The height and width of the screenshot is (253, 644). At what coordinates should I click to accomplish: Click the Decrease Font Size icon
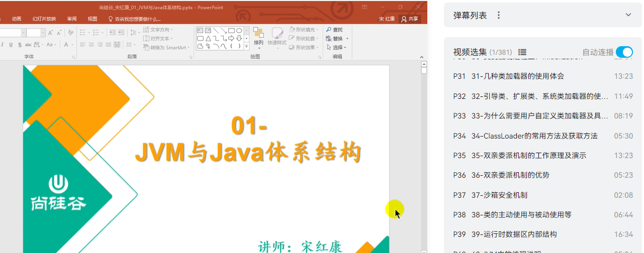59,33
